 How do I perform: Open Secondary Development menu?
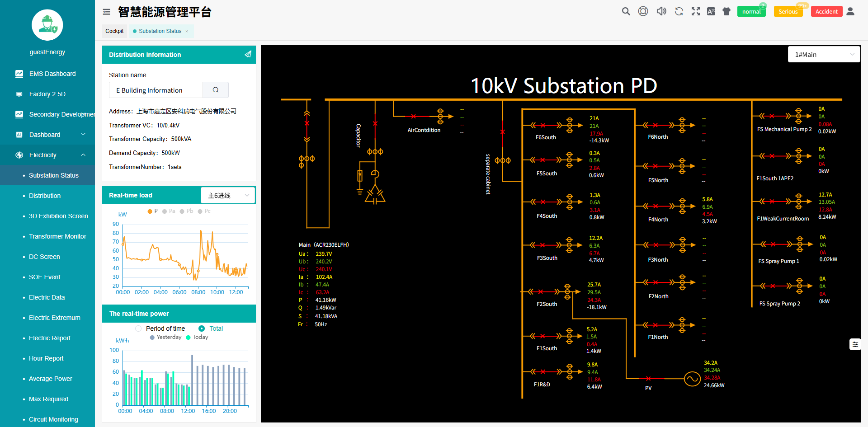[x=47, y=114]
